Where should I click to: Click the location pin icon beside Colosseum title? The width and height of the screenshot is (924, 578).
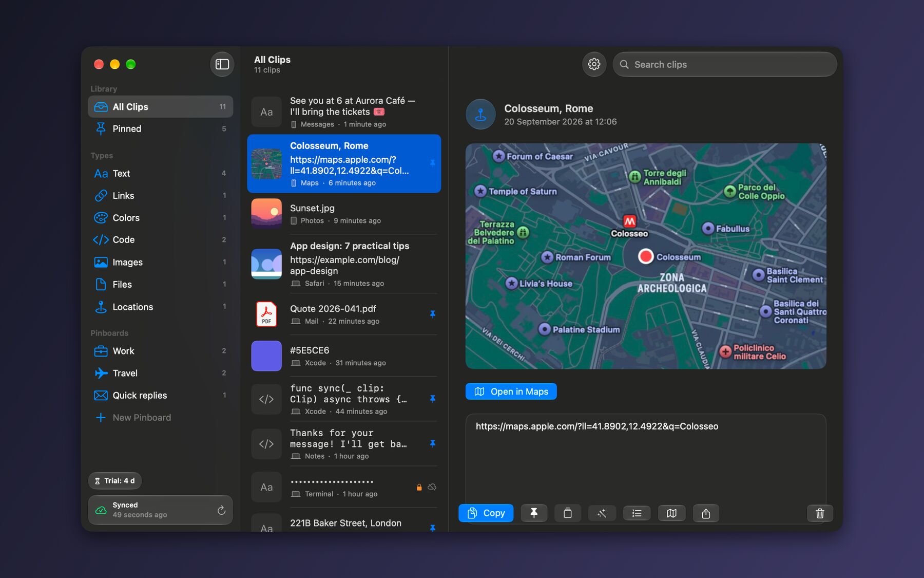pos(480,114)
